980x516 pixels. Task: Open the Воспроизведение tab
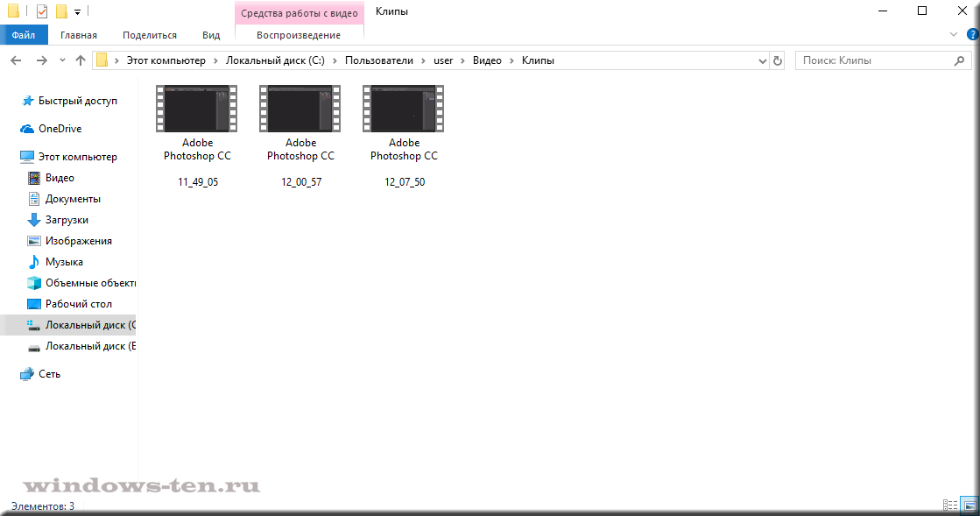click(300, 35)
